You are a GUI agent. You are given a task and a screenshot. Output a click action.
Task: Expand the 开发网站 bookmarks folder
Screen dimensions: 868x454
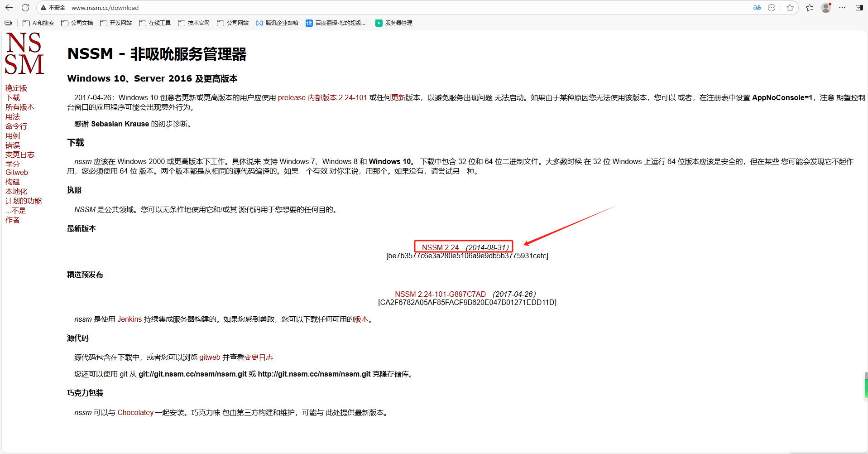click(x=104, y=23)
